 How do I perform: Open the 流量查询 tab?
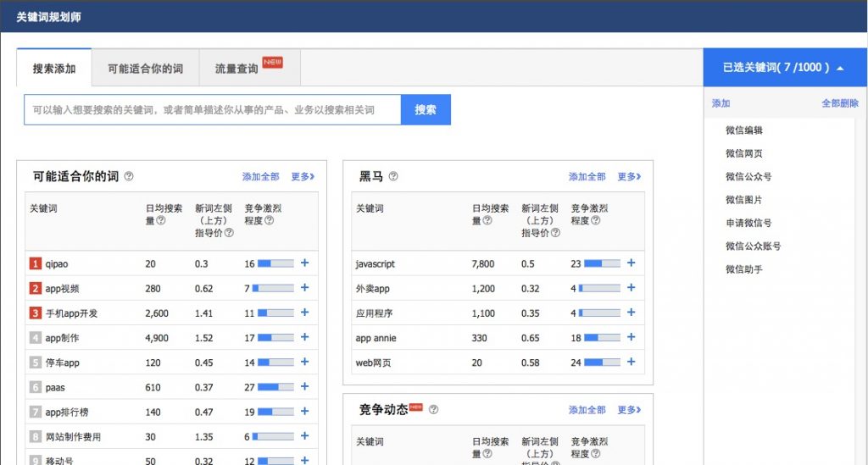[x=236, y=69]
